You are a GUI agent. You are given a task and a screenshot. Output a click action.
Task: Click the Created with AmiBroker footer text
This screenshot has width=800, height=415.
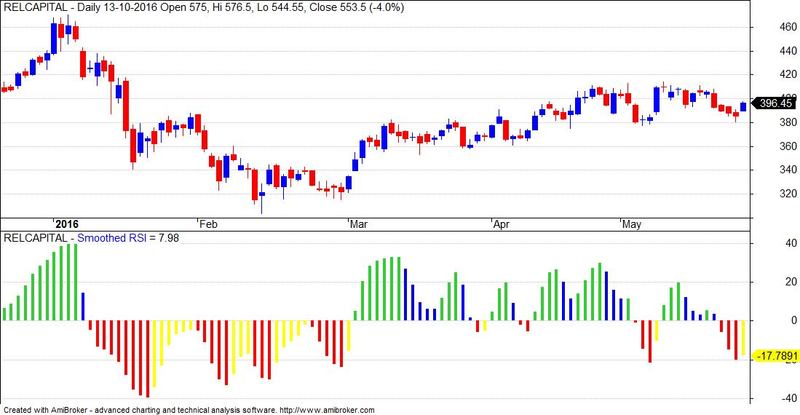[189, 410]
